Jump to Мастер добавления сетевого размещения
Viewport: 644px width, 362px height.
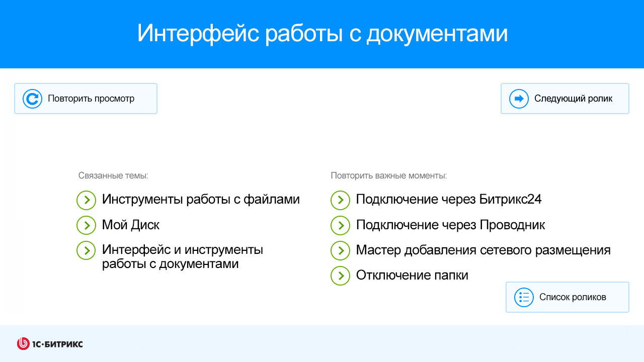coord(484,250)
